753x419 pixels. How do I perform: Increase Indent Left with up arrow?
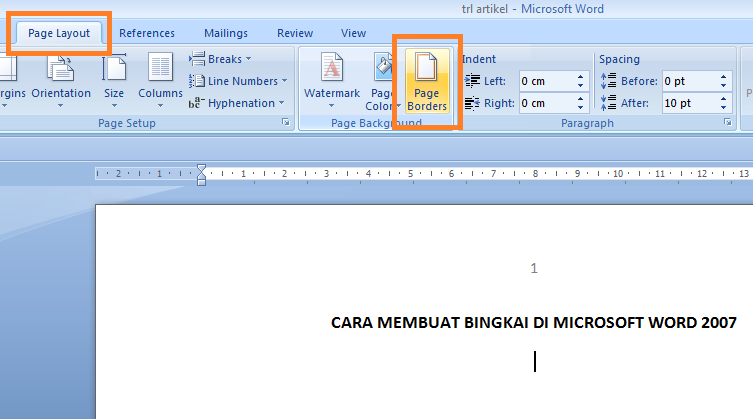click(581, 76)
